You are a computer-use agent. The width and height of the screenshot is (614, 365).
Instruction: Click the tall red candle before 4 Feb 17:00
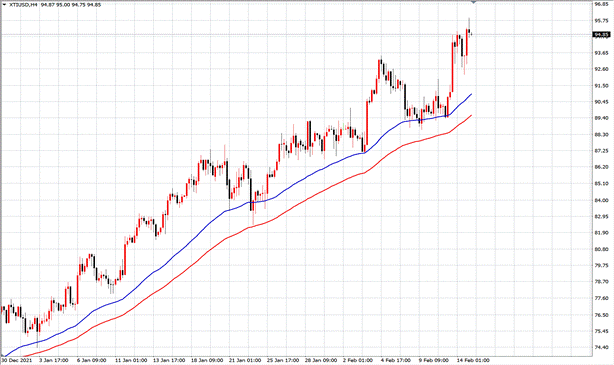367,126
